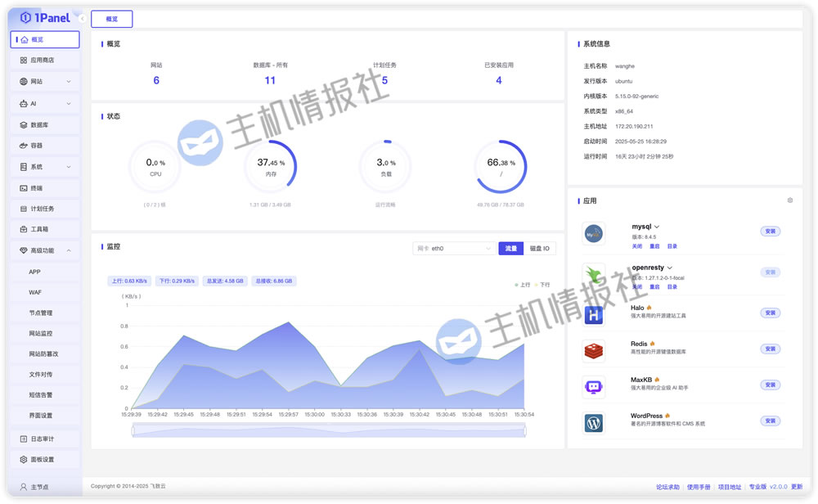Collapse the 高级功能 menu section
Image resolution: width=818 pixels, height=504 pixels.
click(x=68, y=251)
